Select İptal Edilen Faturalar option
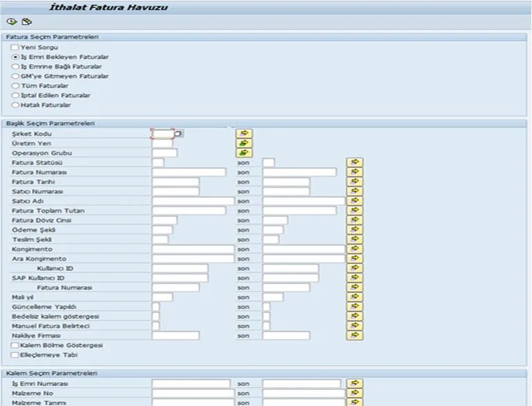532x406 pixels. click(15, 96)
